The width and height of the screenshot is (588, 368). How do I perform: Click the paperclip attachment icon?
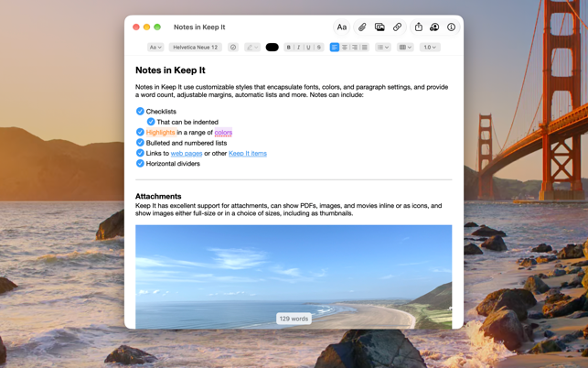362,27
